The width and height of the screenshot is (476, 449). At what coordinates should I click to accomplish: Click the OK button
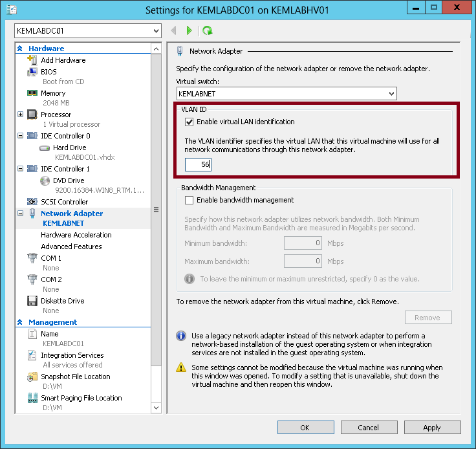point(306,428)
